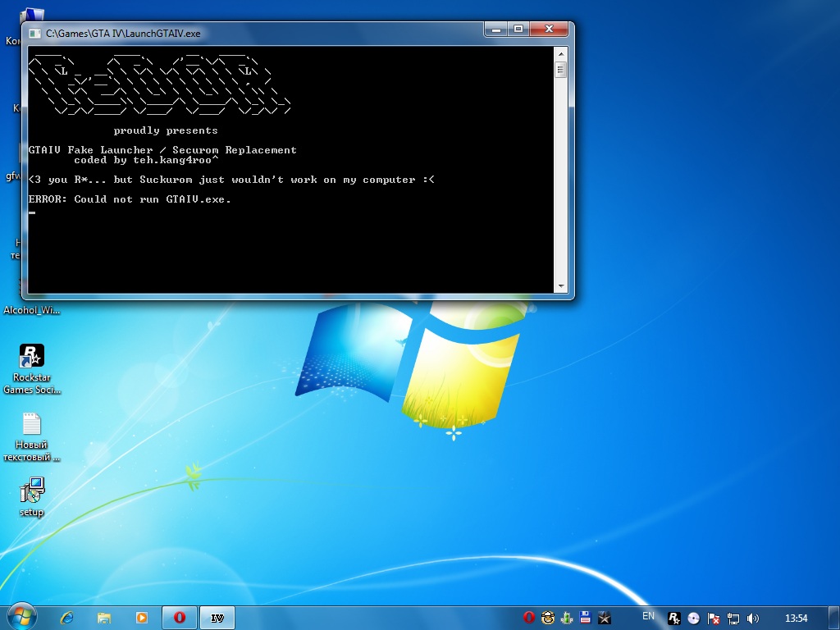Select the setup installer desktop icon
The width and height of the screenshot is (840, 630).
pos(32,491)
